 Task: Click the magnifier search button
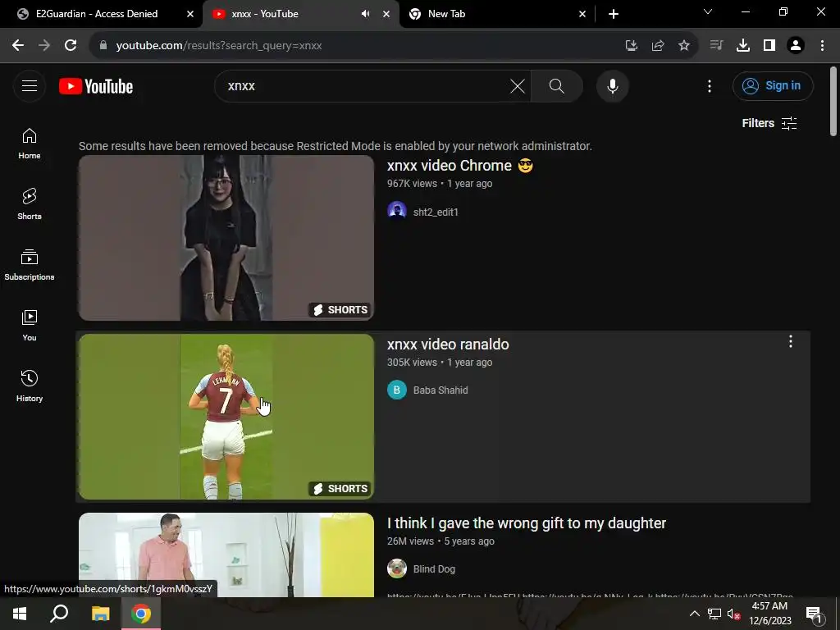[x=557, y=85]
